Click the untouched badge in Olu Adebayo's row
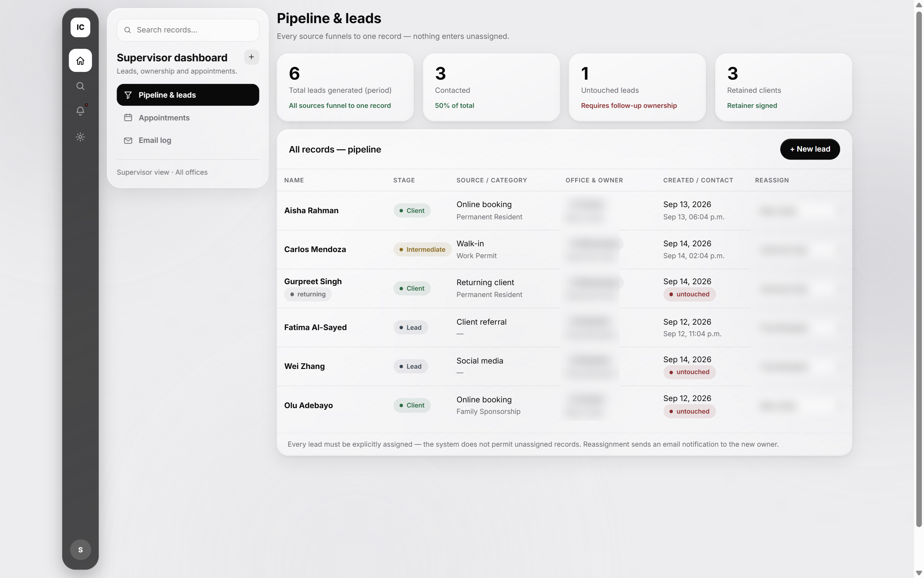This screenshot has height=578, width=924. [689, 411]
